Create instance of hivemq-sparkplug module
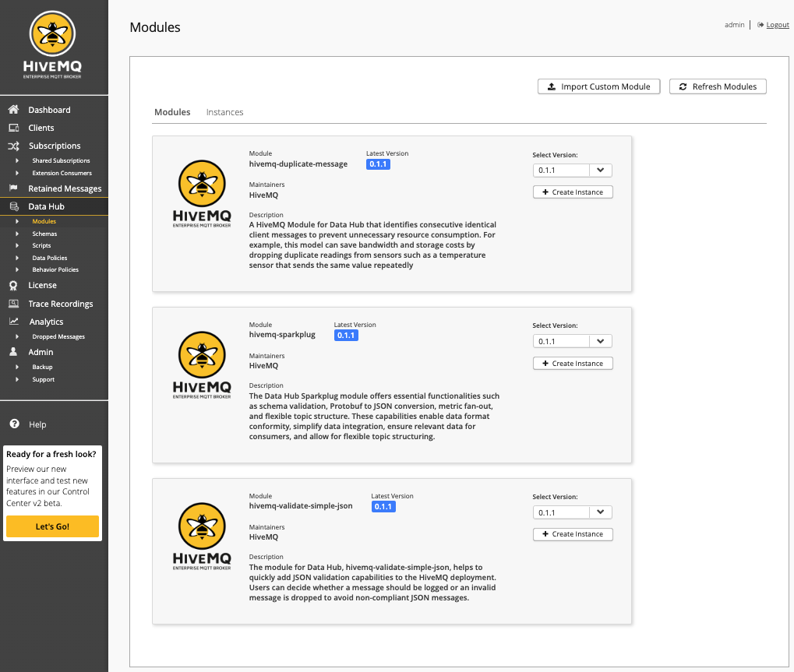The height and width of the screenshot is (672, 794). tap(573, 364)
